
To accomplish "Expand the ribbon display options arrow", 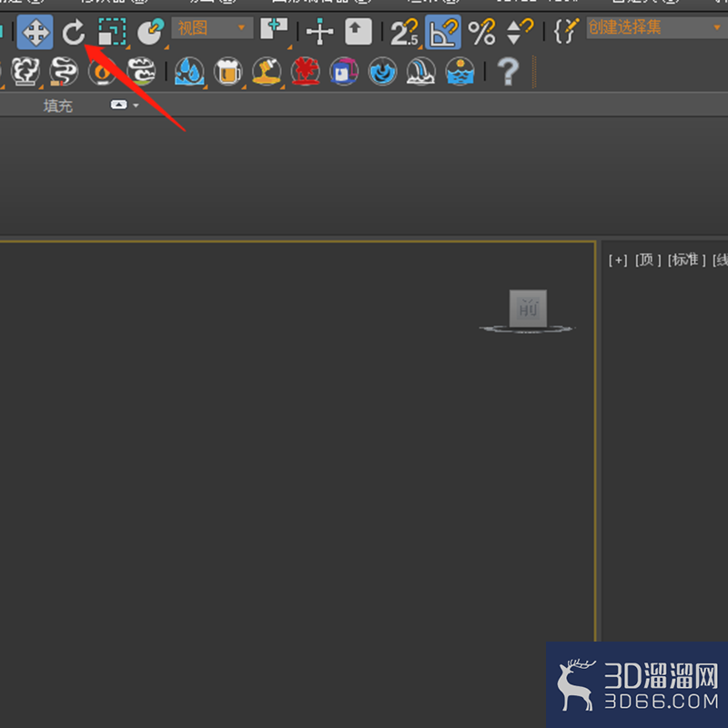I will pos(136,106).
